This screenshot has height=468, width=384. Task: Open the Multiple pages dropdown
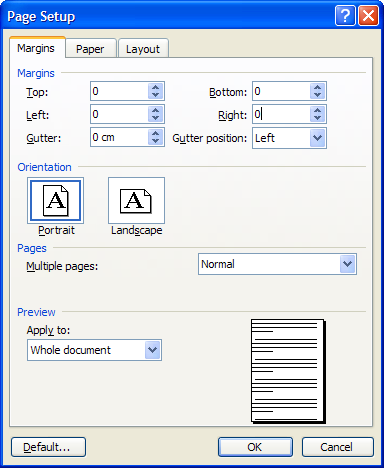point(347,264)
